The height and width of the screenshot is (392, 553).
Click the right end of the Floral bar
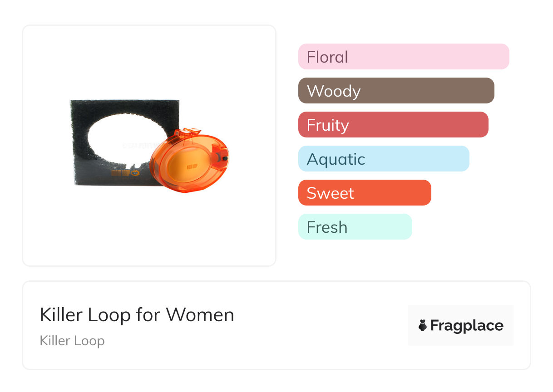tap(503, 57)
